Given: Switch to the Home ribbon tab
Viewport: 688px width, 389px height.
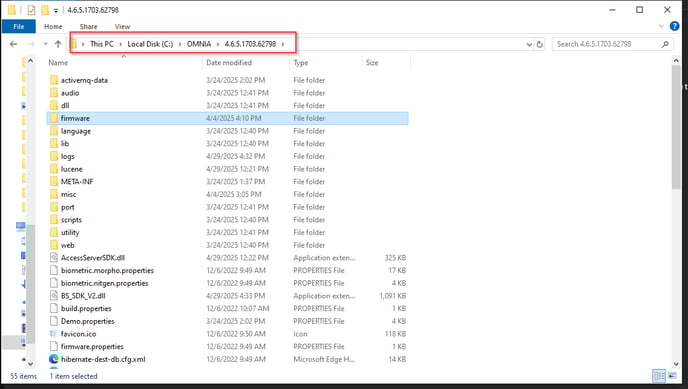Looking at the screenshot, I should pos(53,26).
